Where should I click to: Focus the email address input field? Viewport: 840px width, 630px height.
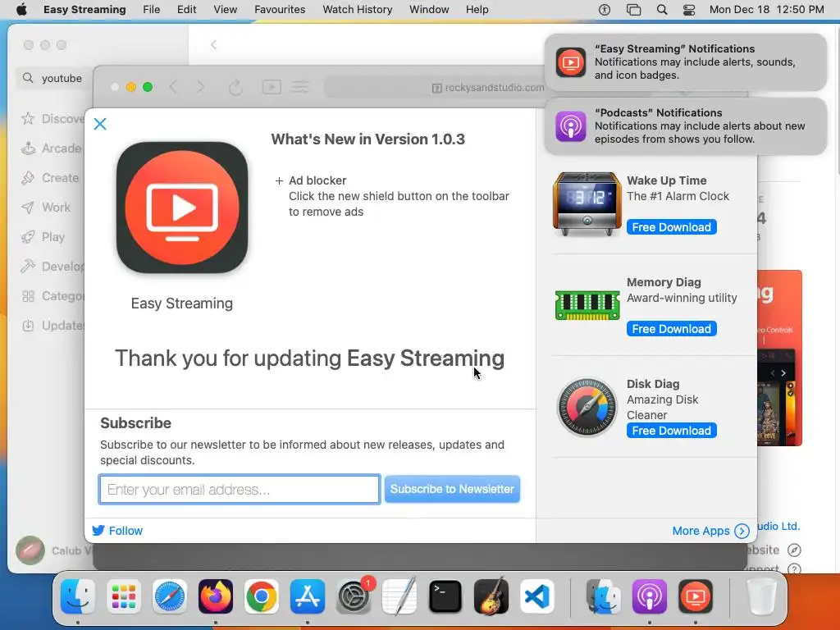coord(240,489)
